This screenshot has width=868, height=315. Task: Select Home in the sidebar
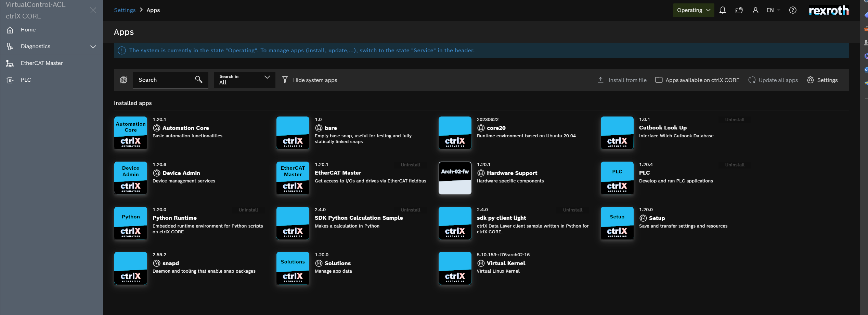click(x=28, y=30)
